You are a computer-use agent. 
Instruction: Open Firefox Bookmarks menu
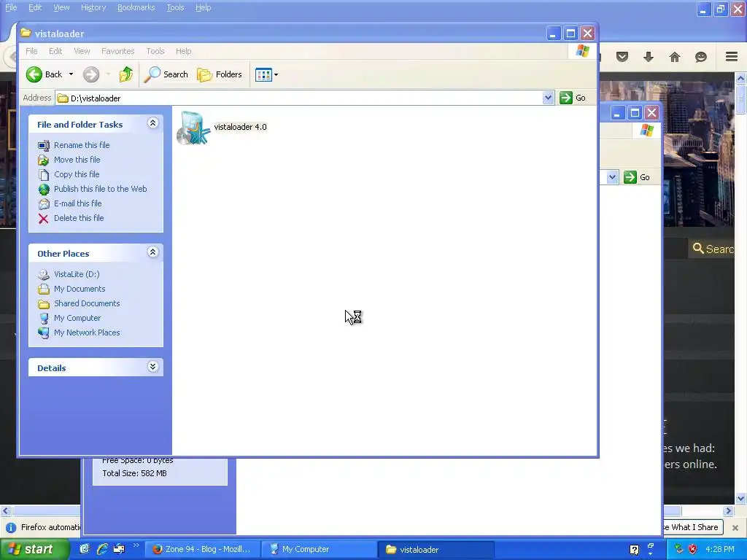tap(136, 7)
